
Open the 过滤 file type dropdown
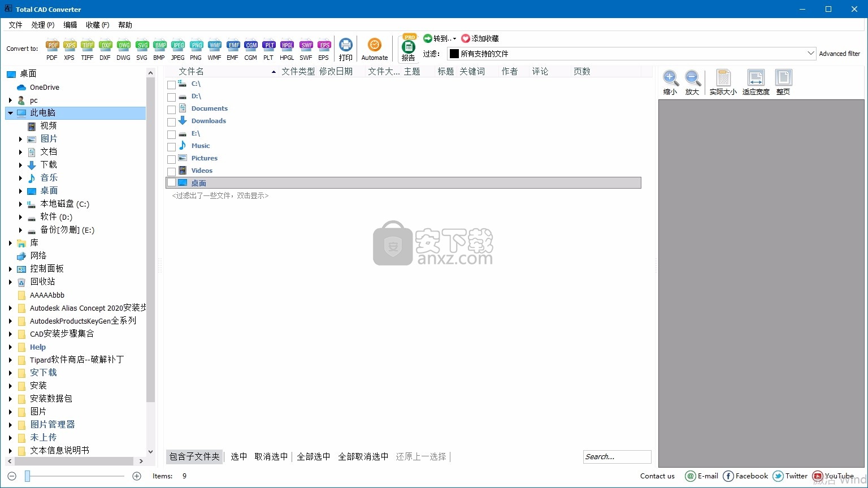pos(632,54)
